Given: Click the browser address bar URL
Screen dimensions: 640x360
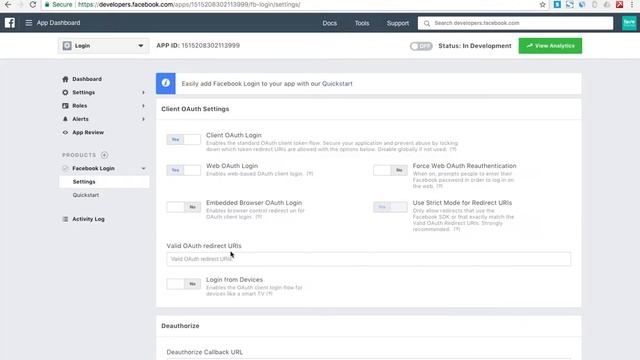Looking at the screenshot, I should click(x=189, y=4).
